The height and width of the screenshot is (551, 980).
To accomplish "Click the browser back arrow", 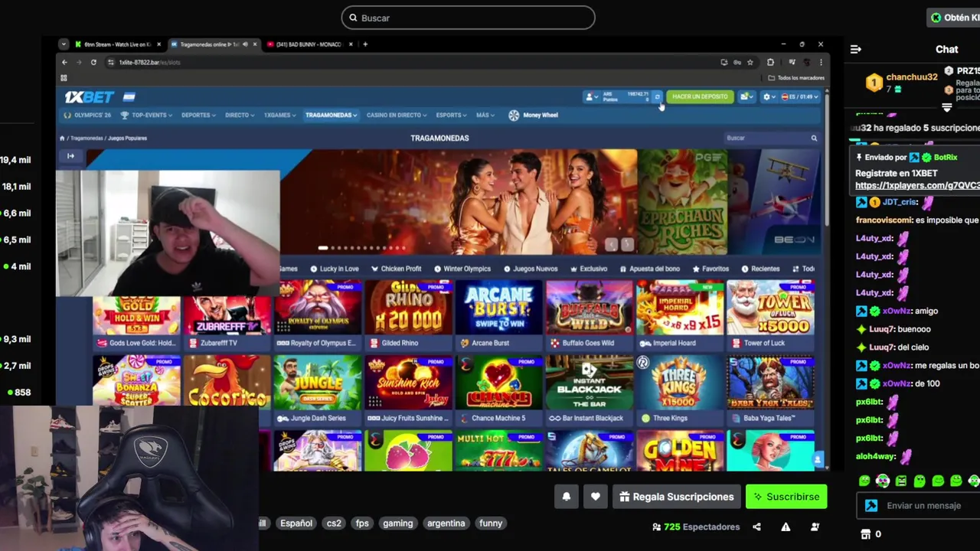I will click(x=64, y=62).
